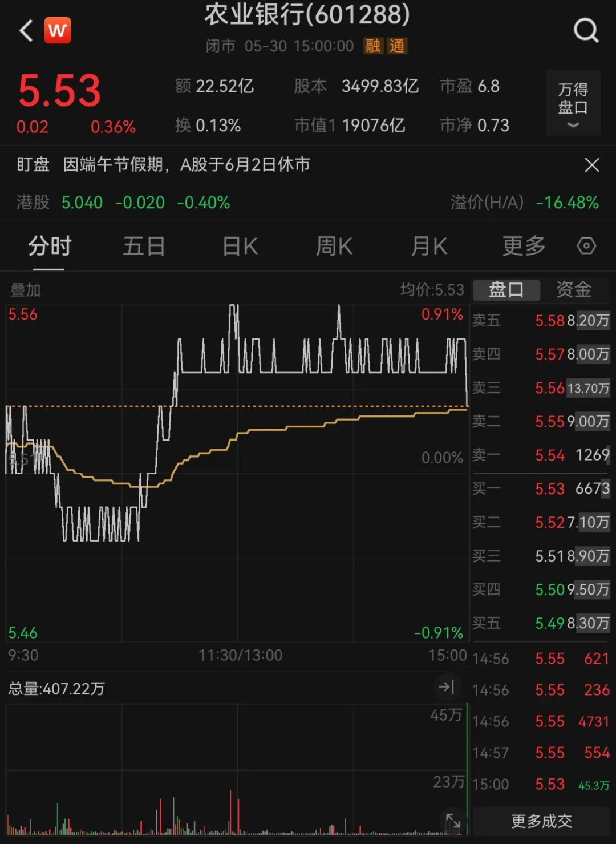Switch to 分时 chart tab
Image resolution: width=616 pixels, height=844 pixels.
50,246
